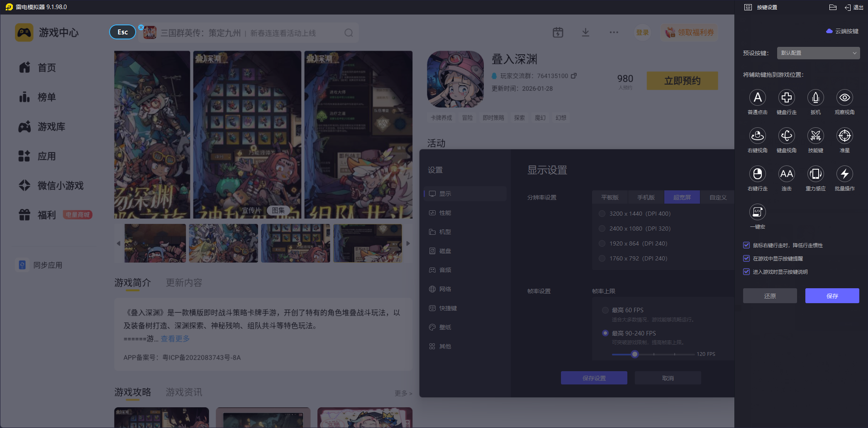Click 还原 to reset key mappings
The image size is (868, 428).
coord(770,296)
